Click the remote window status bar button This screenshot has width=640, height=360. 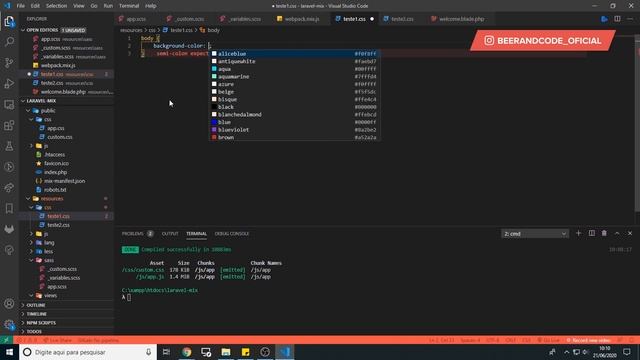point(6,340)
